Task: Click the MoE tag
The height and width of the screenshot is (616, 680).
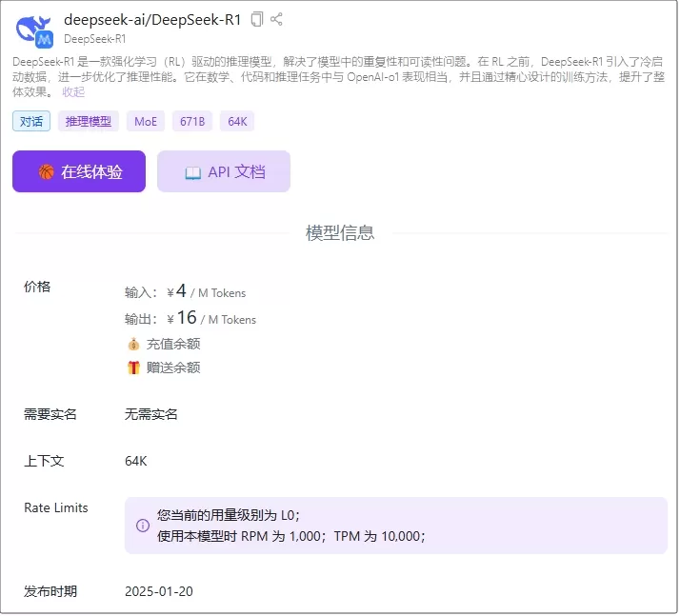Action: 146,121
